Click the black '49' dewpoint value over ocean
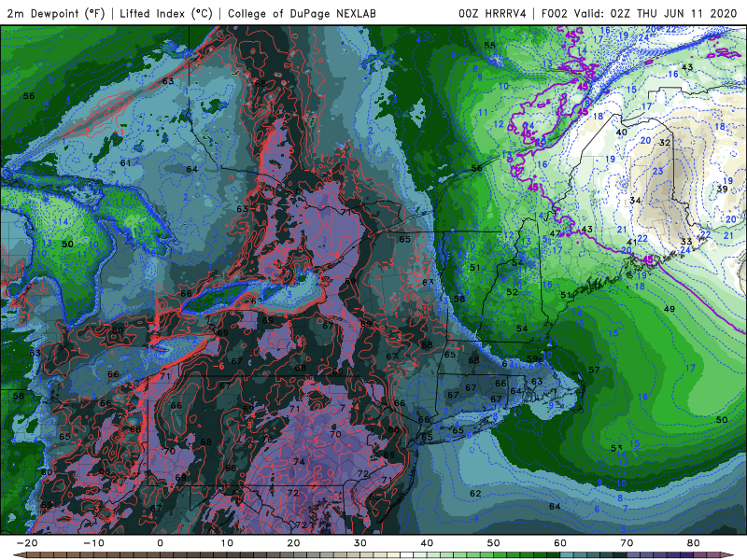747x560 pixels. coord(669,309)
